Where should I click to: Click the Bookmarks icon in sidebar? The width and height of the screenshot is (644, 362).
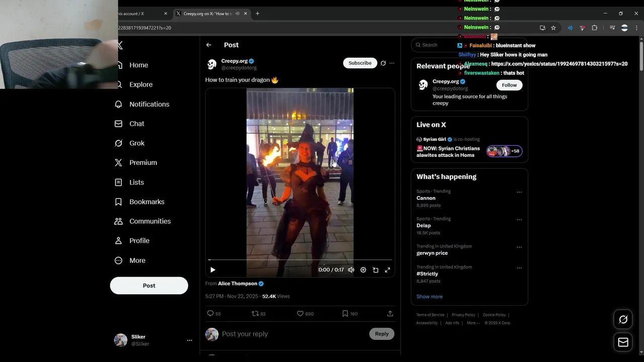pyautogui.click(x=119, y=202)
